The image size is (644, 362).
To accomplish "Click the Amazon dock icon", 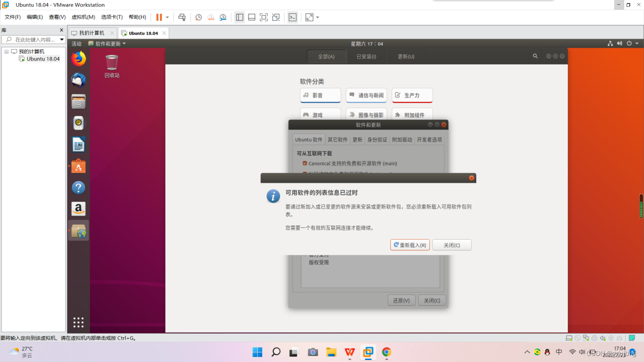I will pos(78,209).
